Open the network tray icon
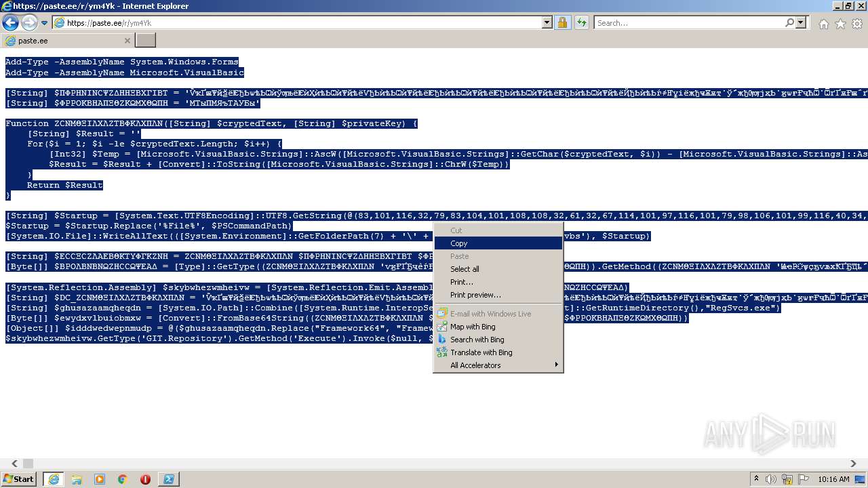This screenshot has height=488, width=868. pos(788,479)
